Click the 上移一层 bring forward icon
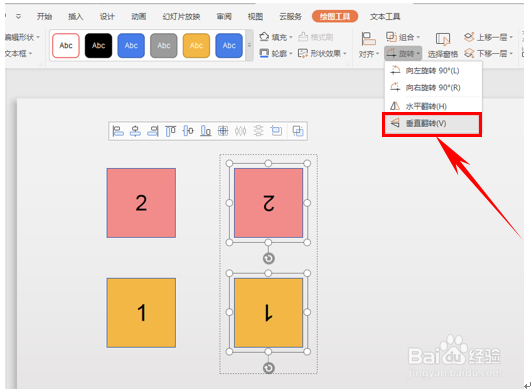 (x=469, y=37)
